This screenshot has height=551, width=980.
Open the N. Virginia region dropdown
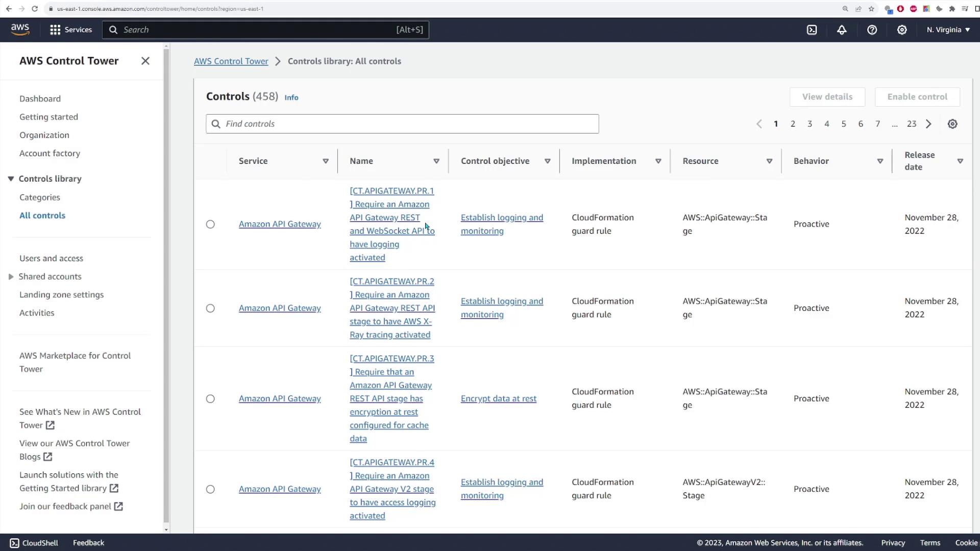click(x=948, y=30)
